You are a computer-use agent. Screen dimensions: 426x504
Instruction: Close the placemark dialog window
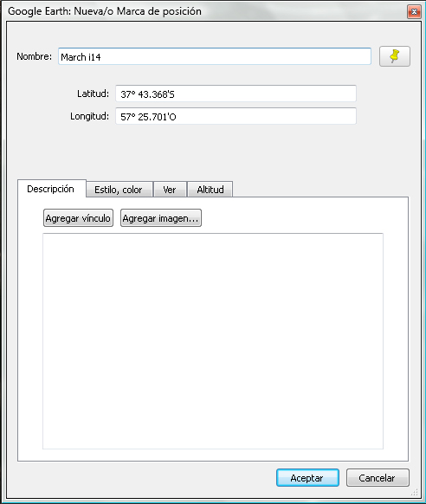click(414, 12)
